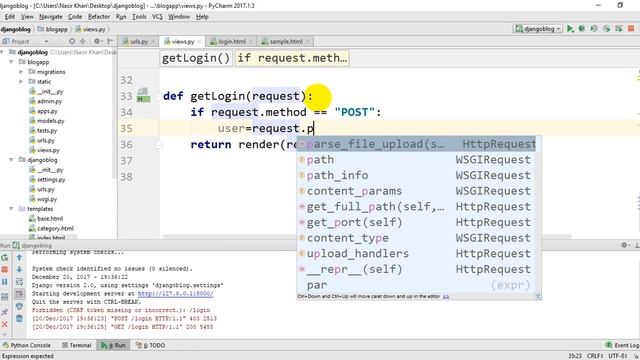Stop the running process via the top red square
Screen dimensions: 640x360
631,29
